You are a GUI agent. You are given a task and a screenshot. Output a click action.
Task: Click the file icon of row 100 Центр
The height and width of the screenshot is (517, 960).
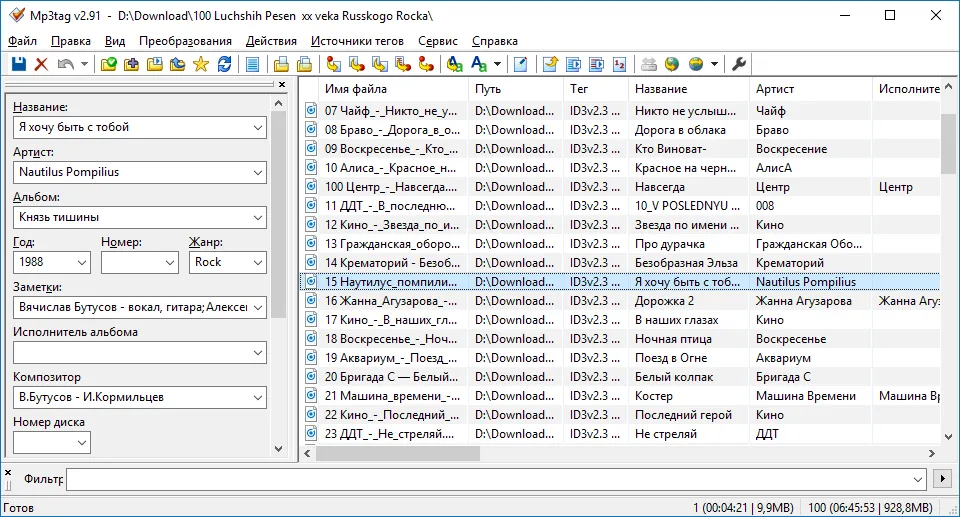[x=311, y=186]
